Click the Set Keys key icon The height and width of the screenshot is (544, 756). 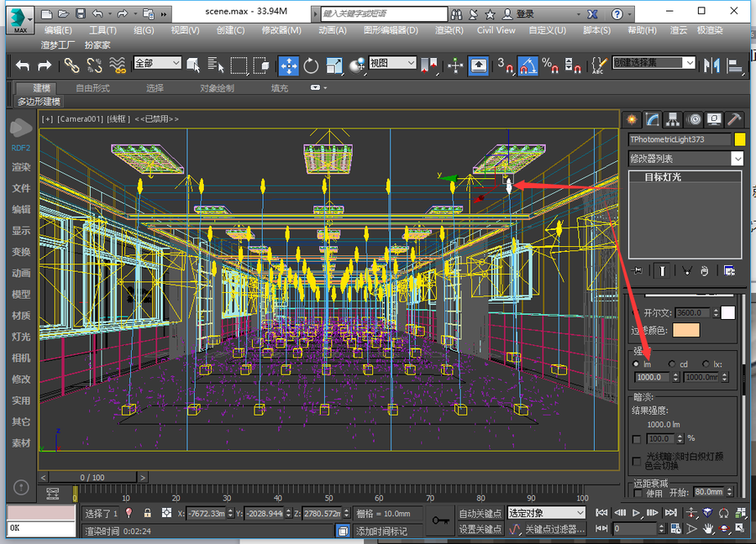440,520
